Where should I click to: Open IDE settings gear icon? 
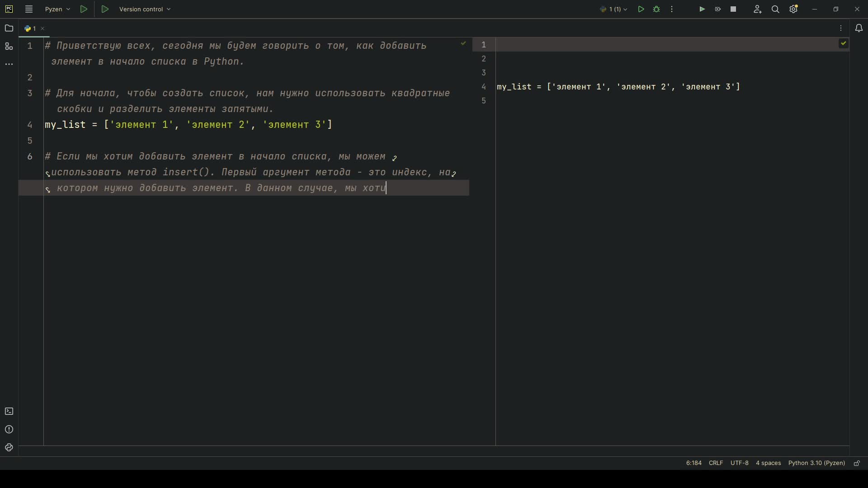[794, 9]
